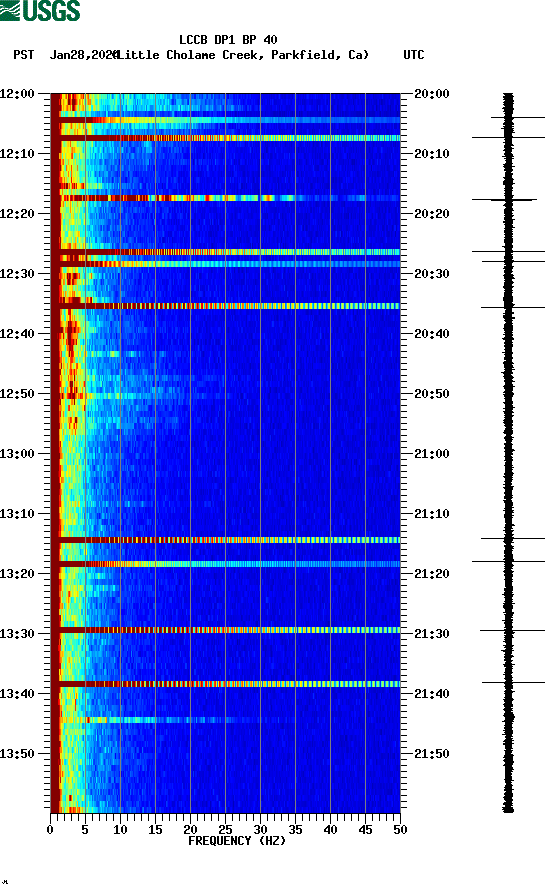
Task: Click the 13:40 PST time label
Action: 17,694
